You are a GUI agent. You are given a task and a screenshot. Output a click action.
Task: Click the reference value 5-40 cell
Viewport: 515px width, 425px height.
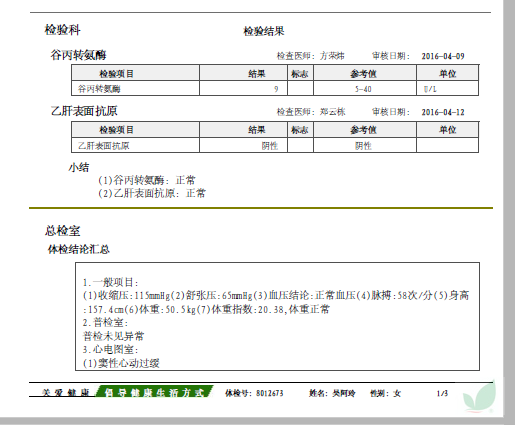click(x=365, y=89)
